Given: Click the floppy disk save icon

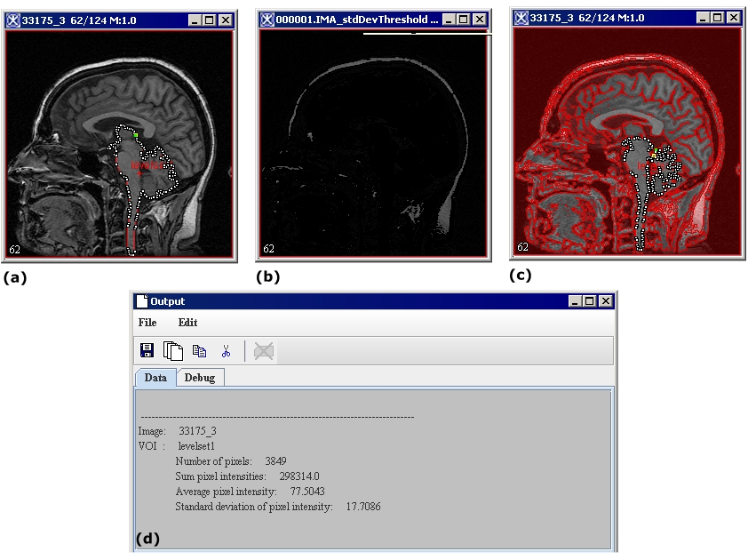Looking at the screenshot, I should click(x=147, y=351).
